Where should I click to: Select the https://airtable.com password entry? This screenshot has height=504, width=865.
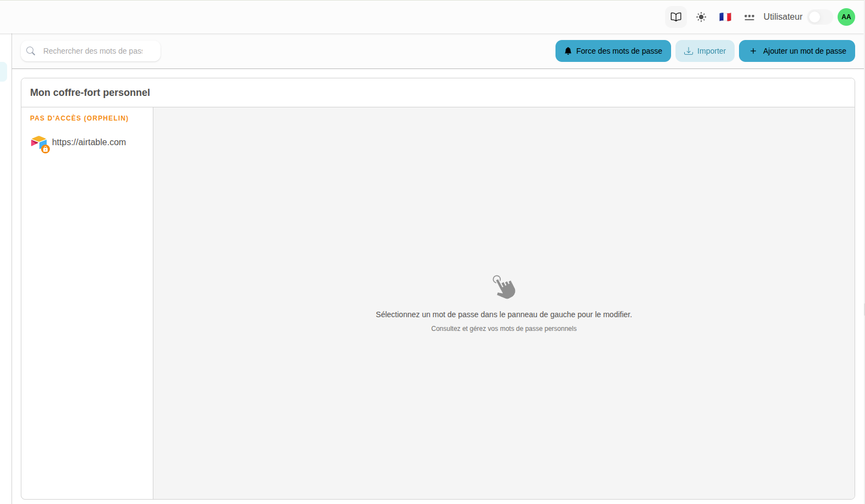(x=89, y=142)
